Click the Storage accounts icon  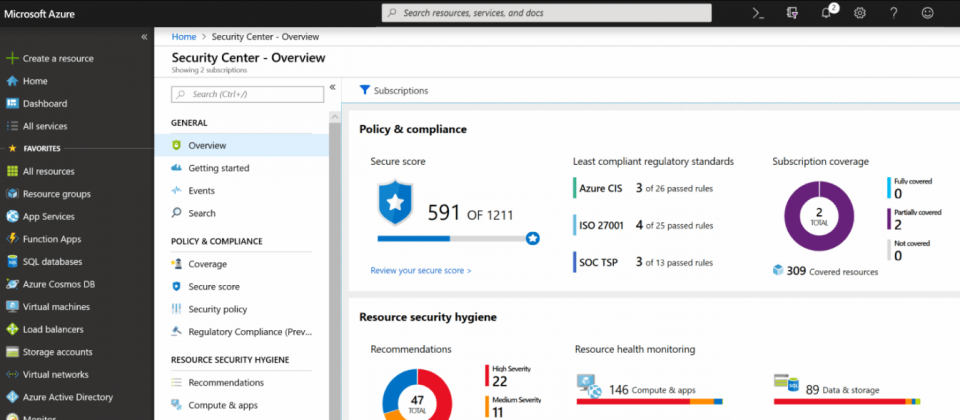click(12, 352)
